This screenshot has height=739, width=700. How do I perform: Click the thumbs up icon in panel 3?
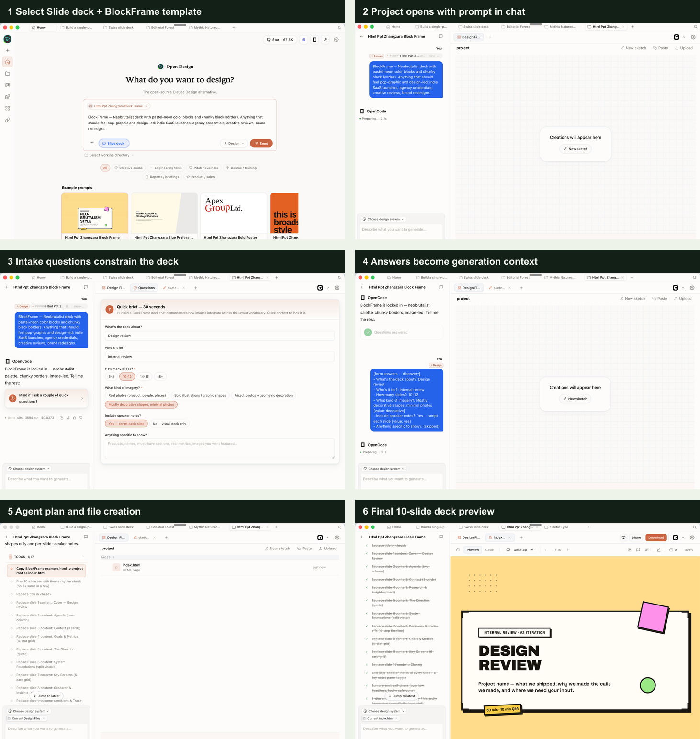click(74, 418)
